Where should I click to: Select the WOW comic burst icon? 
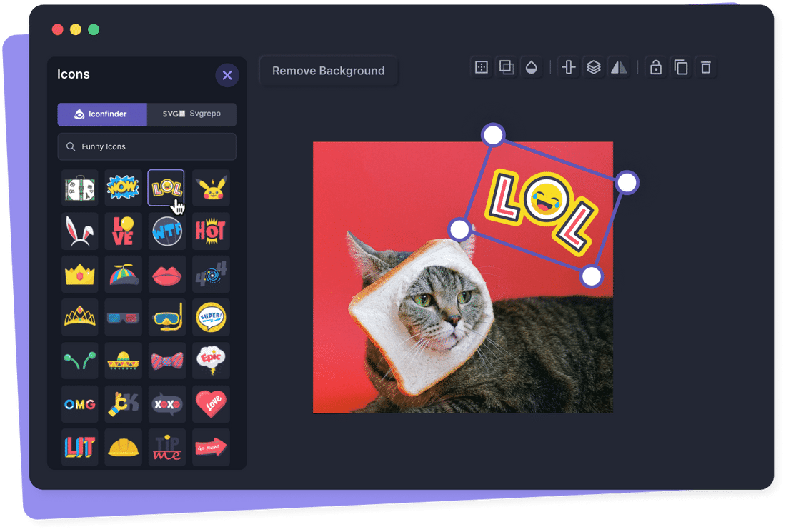pyautogui.click(x=124, y=189)
